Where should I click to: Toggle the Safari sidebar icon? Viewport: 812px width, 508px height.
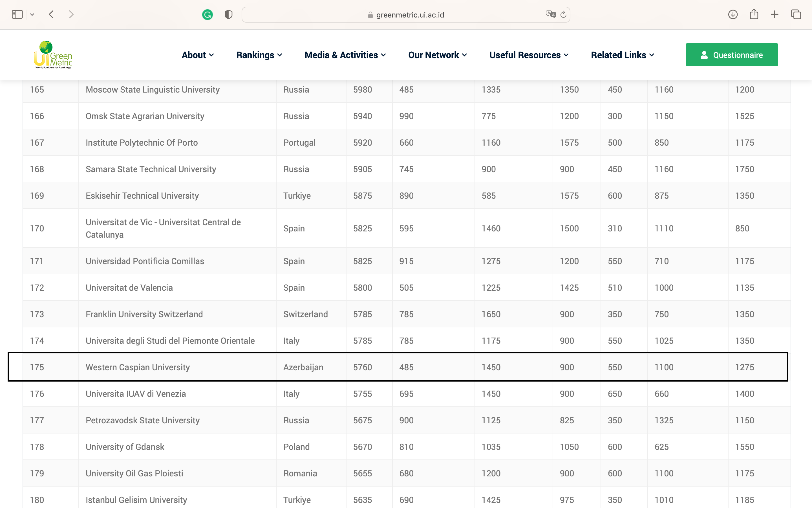[17, 14]
